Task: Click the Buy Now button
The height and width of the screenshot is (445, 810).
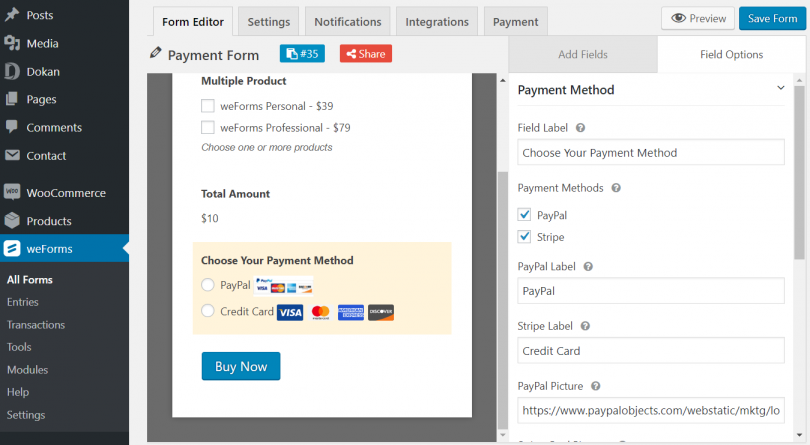Action: pyautogui.click(x=241, y=366)
